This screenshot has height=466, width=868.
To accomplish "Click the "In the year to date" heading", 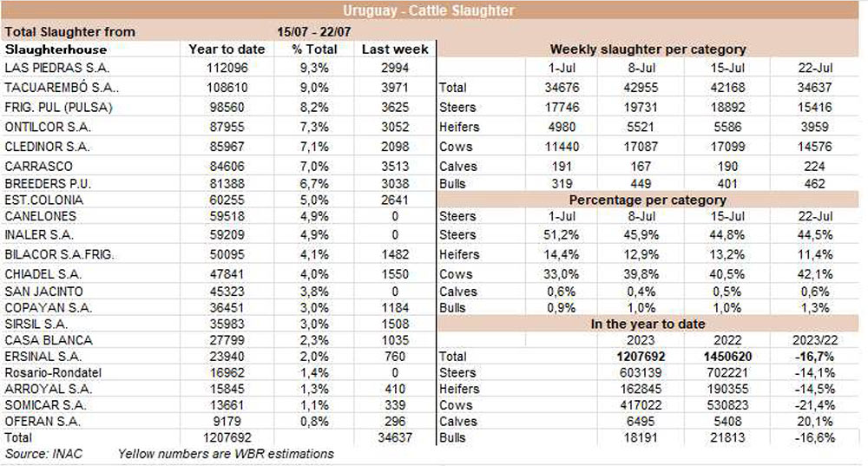I will pyautogui.click(x=648, y=323).
